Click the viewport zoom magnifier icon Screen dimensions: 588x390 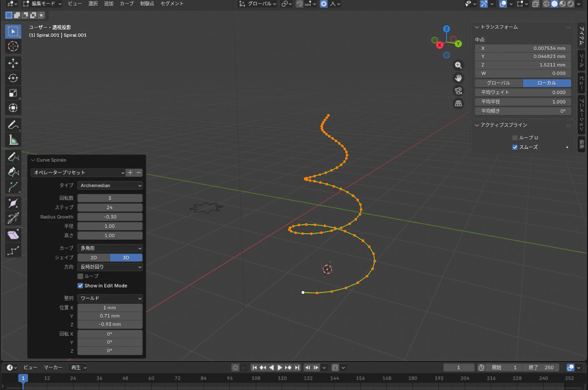(458, 65)
